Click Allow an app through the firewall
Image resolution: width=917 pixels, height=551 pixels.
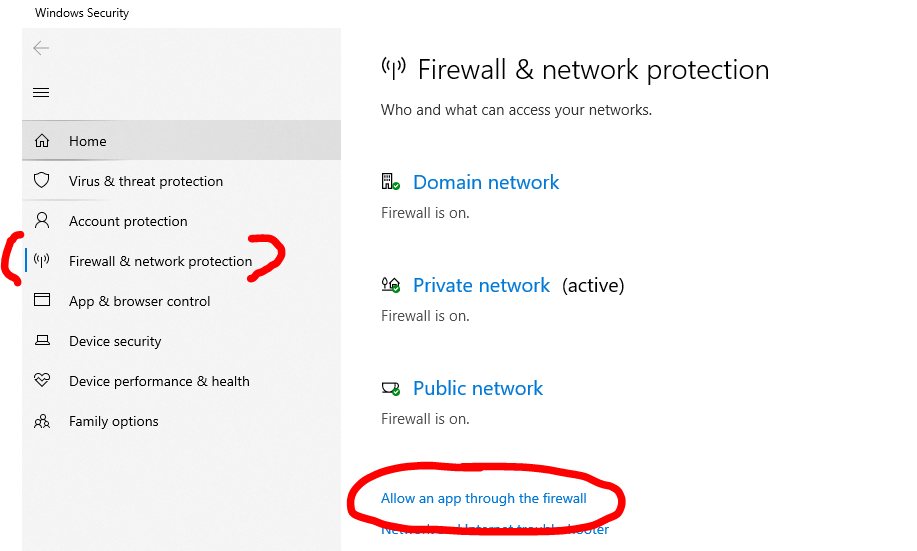point(484,498)
